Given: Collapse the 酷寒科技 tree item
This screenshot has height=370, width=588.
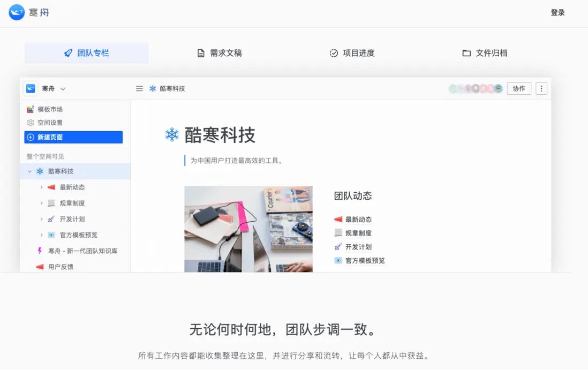Looking at the screenshot, I should click(29, 171).
